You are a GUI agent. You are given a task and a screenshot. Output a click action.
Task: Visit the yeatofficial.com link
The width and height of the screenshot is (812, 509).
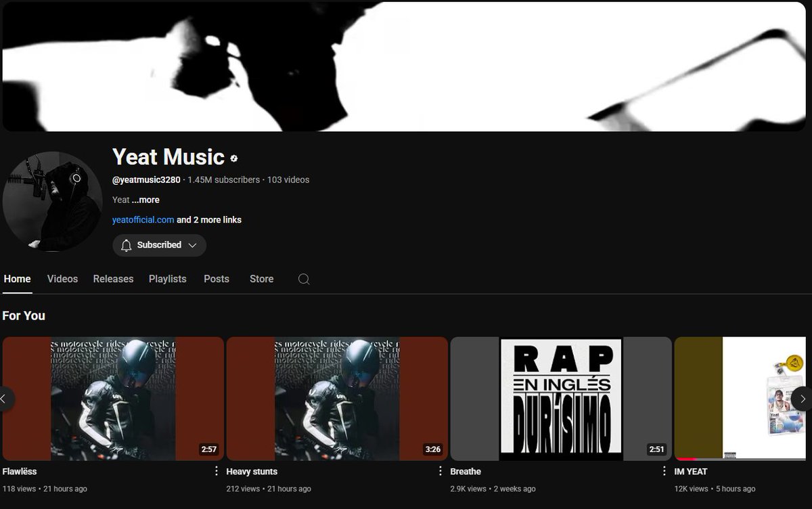[x=143, y=220]
